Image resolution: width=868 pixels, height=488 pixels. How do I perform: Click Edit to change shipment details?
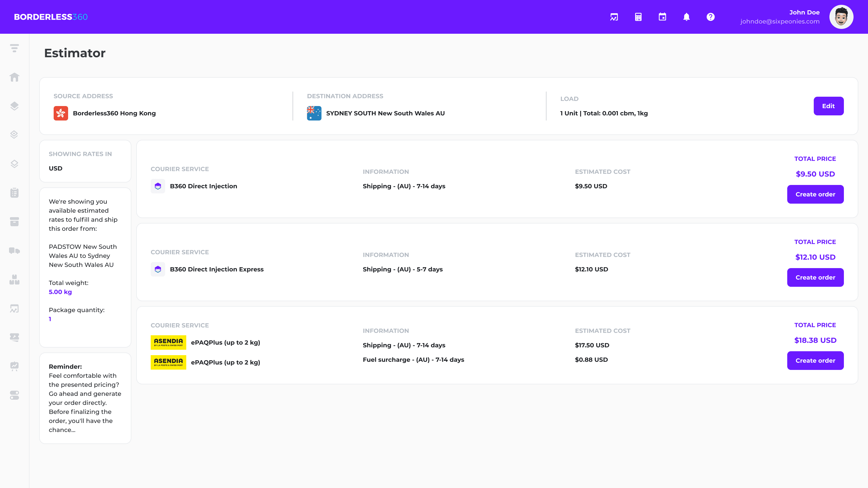pos(829,106)
